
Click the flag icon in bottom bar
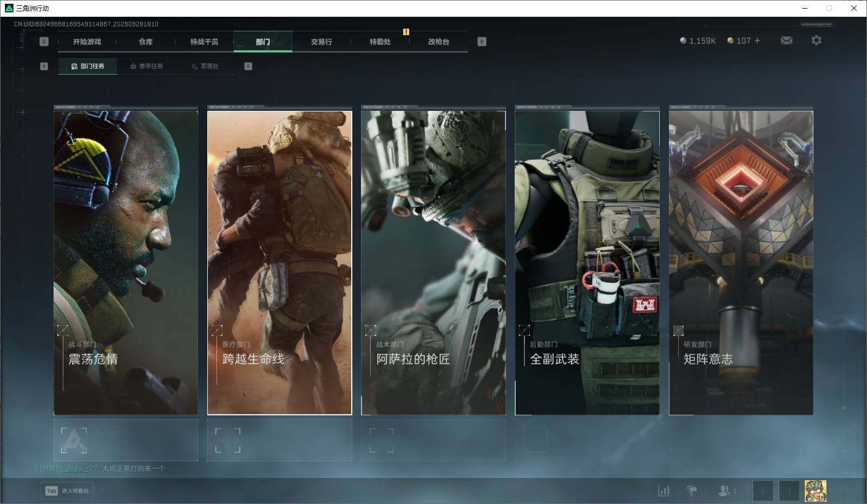pyautogui.click(x=692, y=490)
